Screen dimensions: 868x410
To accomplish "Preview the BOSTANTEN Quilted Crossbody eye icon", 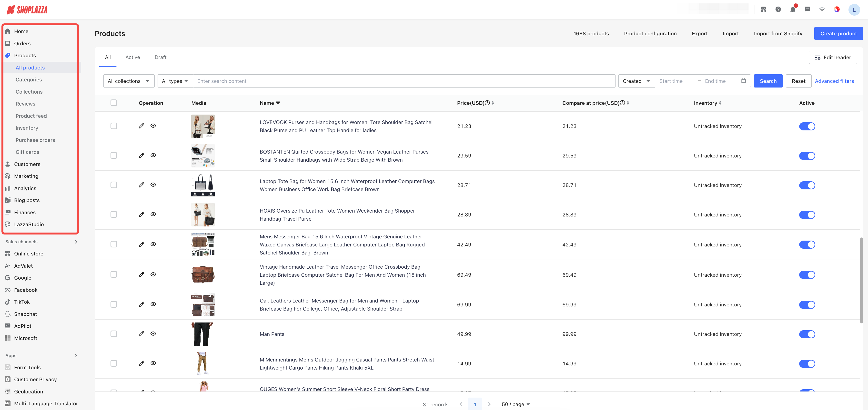I will pyautogui.click(x=153, y=155).
